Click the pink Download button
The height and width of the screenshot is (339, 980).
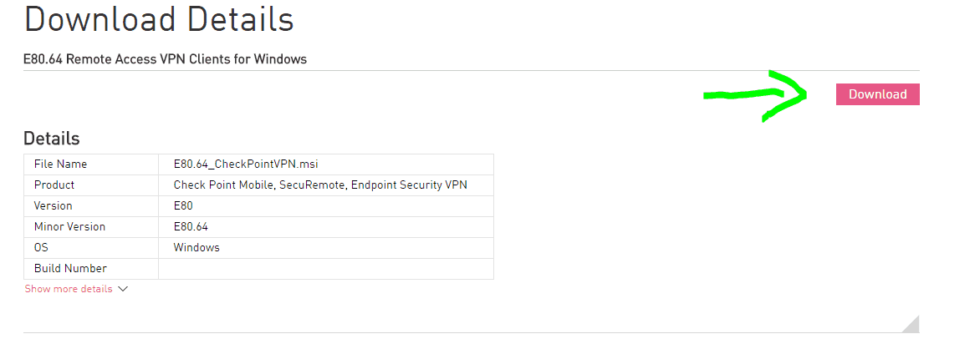[877, 94]
